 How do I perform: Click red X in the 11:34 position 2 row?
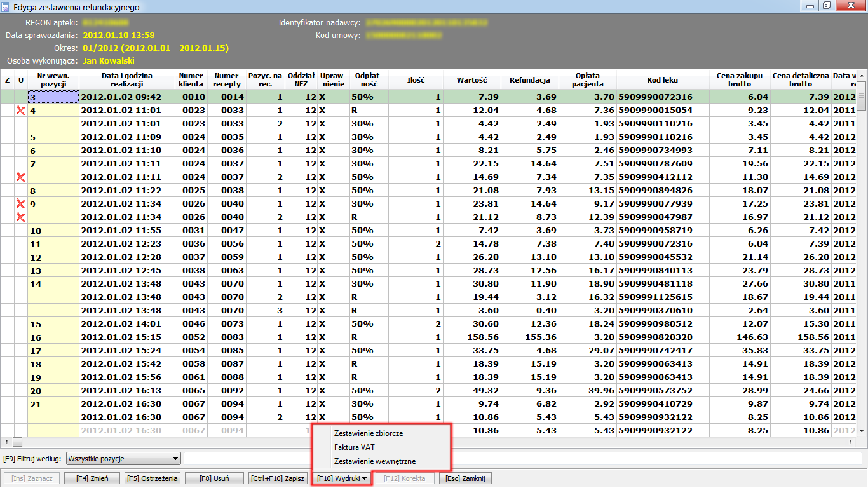(x=20, y=217)
